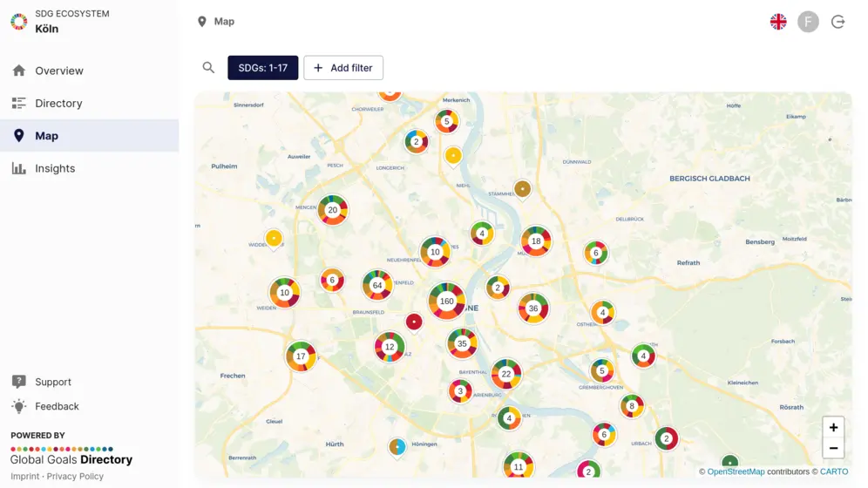Click the Add filter button
The image size is (868, 488).
click(343, 67)
